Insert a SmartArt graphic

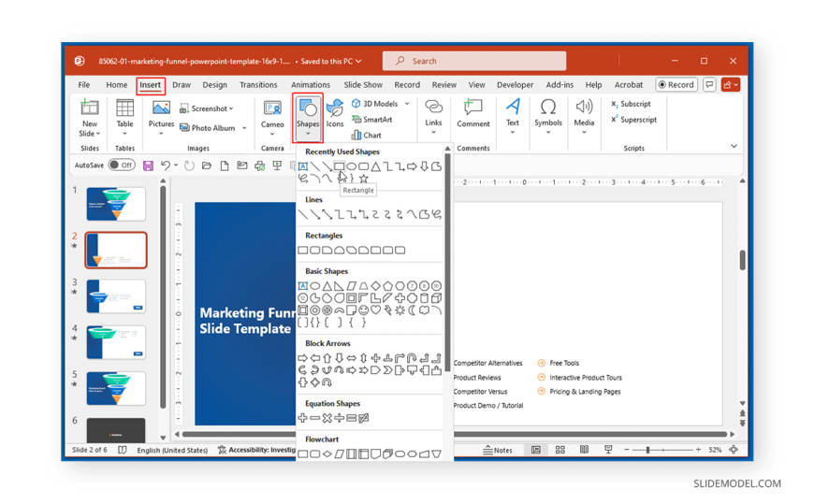[372, 120]
